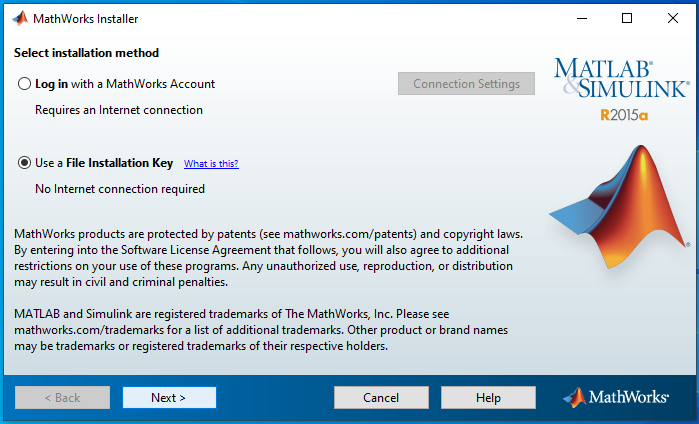
Task: Click the MathWorks logo in the bottom bar
Action: coord(616,397)
